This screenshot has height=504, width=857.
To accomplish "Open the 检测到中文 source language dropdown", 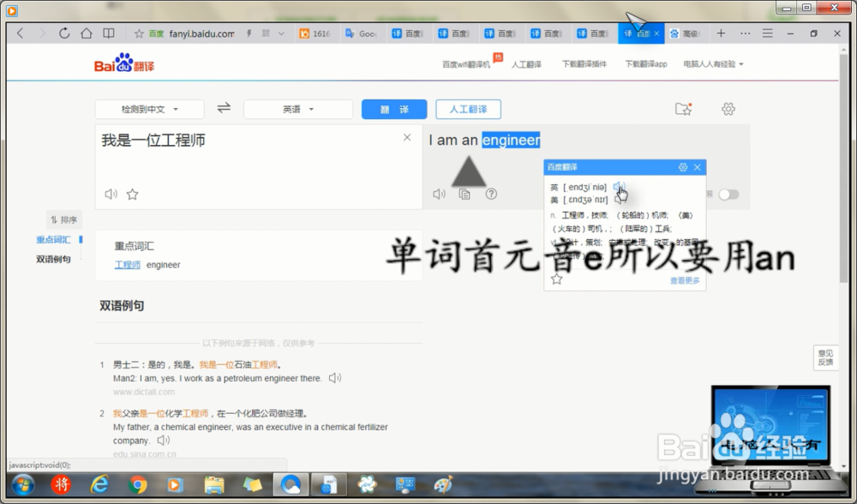I will 150,109.
